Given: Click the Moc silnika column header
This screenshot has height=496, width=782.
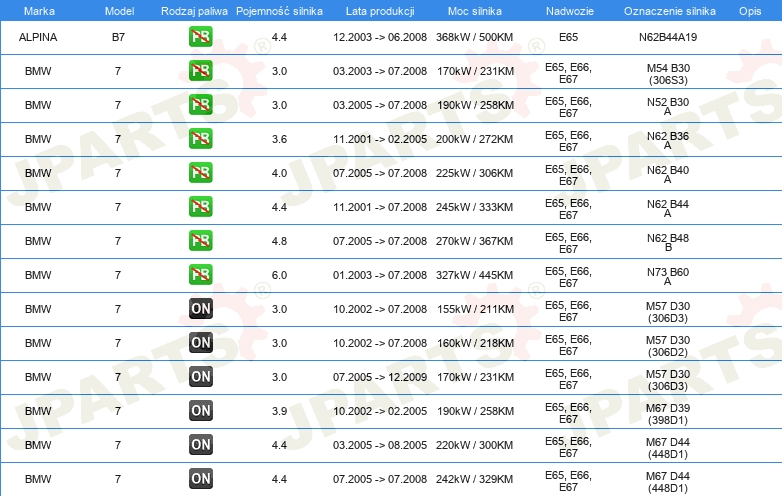Looking at the screenshot, I should click(474, 11).
